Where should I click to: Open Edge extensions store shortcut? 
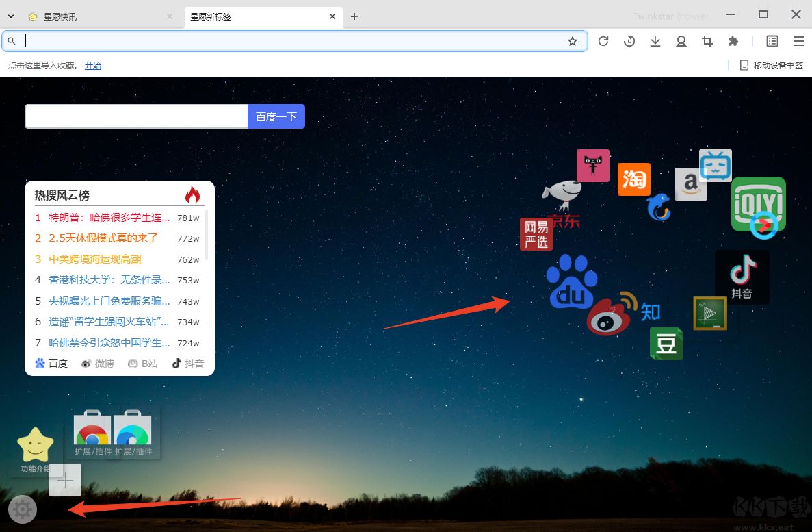(133, 433)
